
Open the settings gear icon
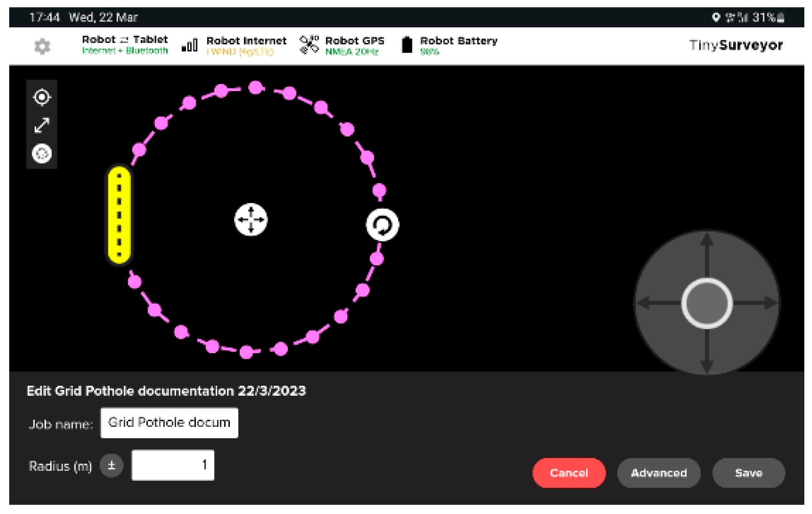coord(42,46)
